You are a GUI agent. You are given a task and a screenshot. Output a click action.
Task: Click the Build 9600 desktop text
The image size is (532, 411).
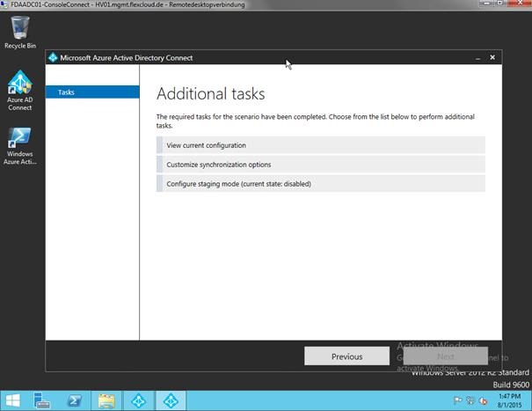point(511,385)
